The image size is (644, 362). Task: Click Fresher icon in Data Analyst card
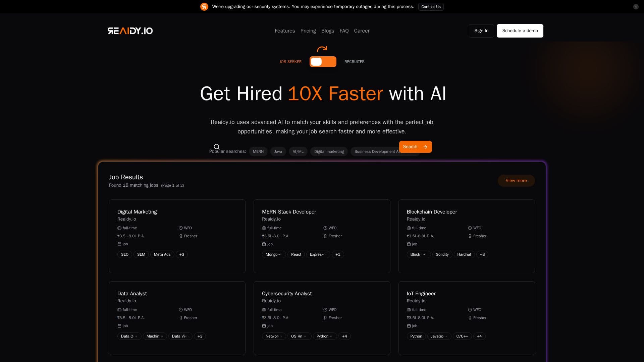(181, 318)
